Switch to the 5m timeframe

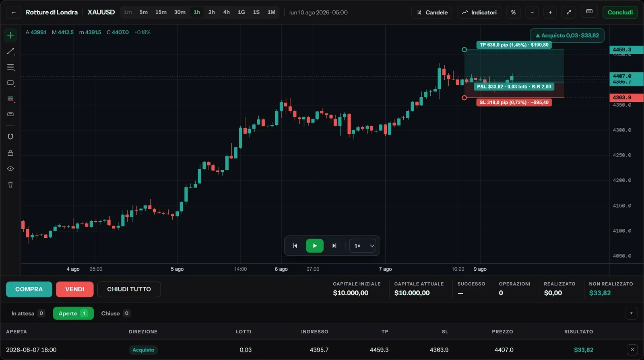(x=144, y=12)
